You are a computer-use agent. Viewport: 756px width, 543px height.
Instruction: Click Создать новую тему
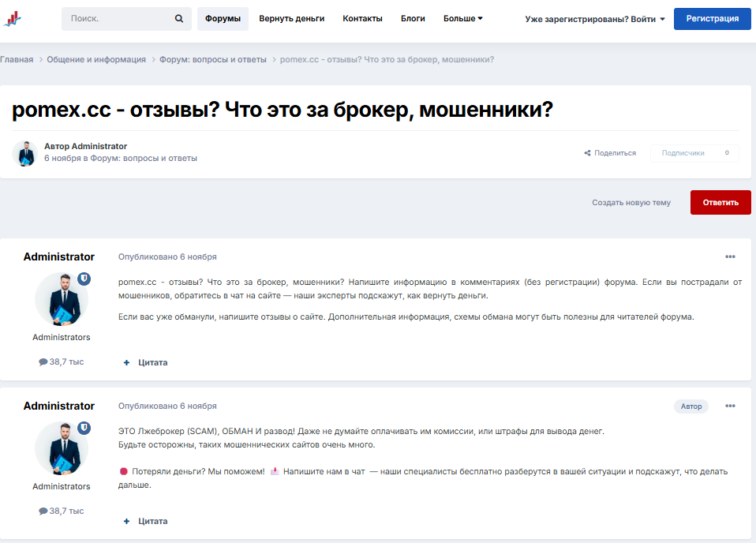point(631,202)
